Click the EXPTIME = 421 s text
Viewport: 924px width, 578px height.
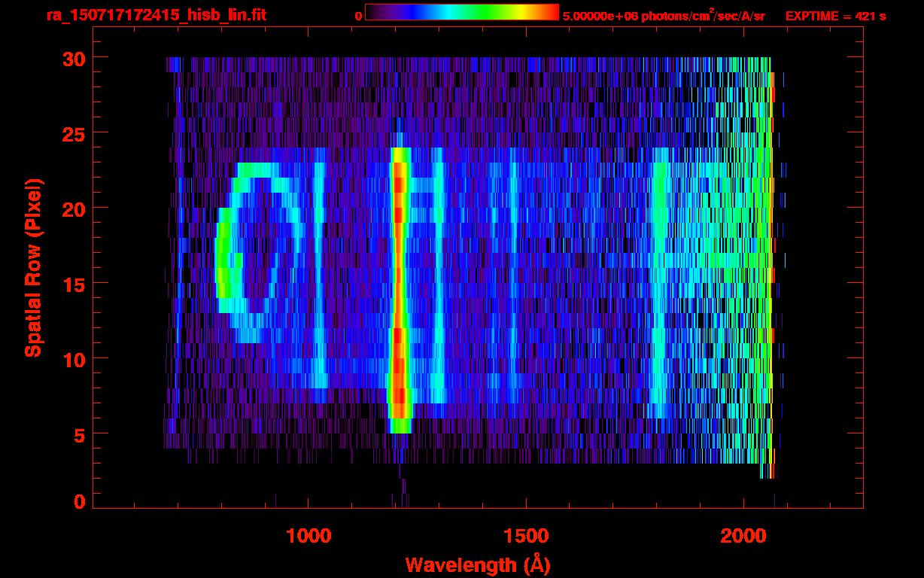click(835, 16)
